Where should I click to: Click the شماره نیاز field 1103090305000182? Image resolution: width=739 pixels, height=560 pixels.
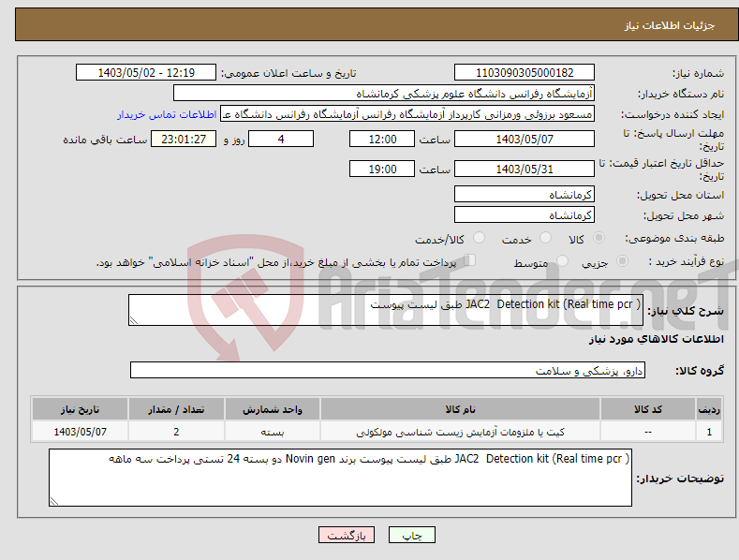coord(525,73)
